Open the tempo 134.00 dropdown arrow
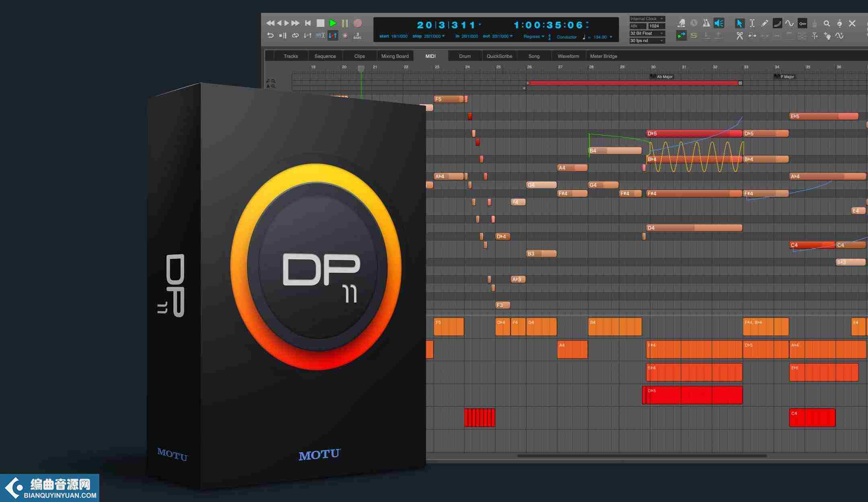 [x=611, y=37]
